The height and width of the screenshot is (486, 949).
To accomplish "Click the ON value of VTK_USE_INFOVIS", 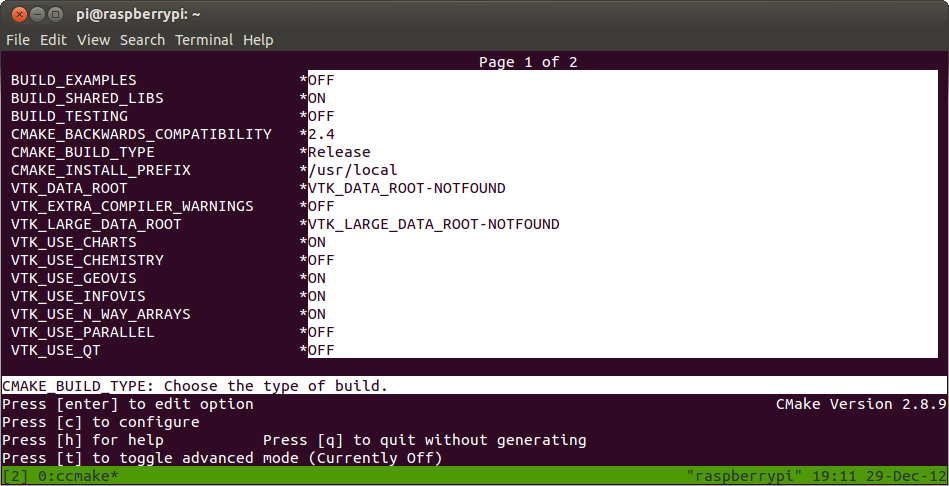I will click(317, 297).
